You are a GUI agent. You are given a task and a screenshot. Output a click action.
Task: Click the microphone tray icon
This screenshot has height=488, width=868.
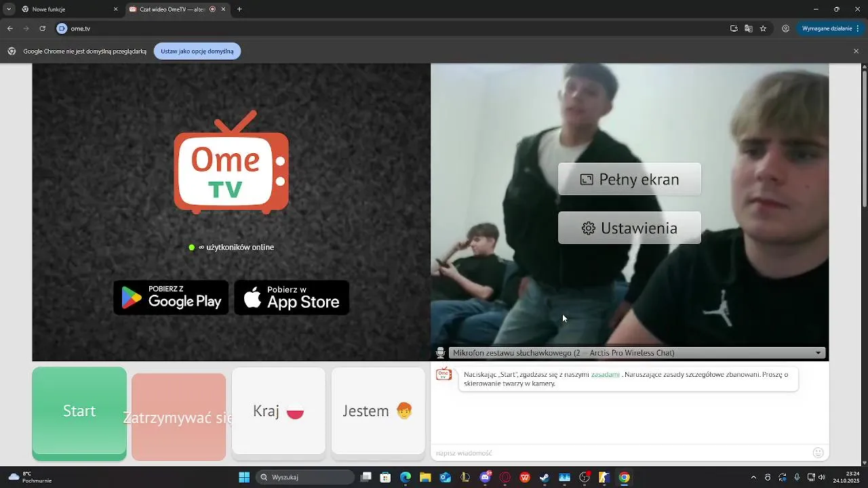click(x=797, y=477)
